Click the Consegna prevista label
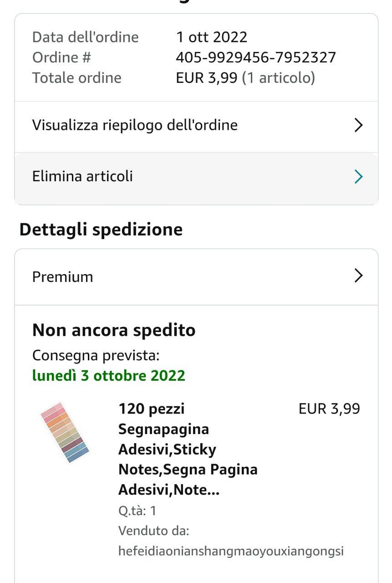The width and height of the screenshot is (392, 583). [x=96, y=356]
